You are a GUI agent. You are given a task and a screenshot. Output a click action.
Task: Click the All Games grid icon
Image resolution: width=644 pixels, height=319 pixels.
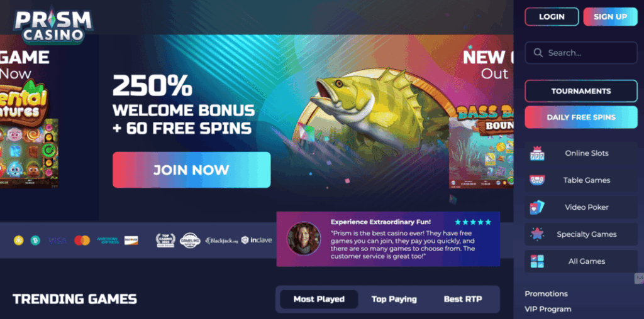(537, 261)
